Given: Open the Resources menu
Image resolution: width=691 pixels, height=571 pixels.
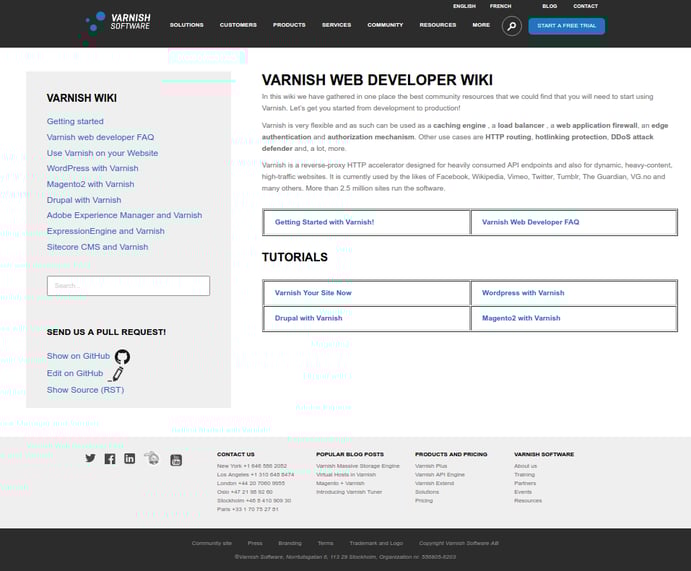Looking at the screenshot, I should click(x=438, y=25).
